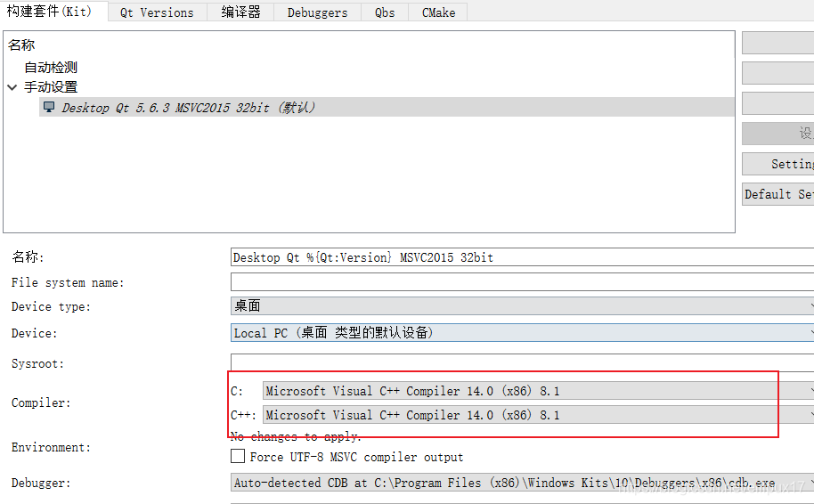814x504 pixels.
Task: Click the kit 名称 text field
Action: (522, 257)
